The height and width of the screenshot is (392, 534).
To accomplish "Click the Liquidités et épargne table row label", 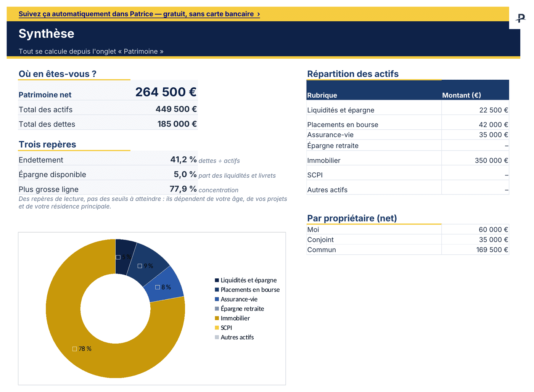I will click(x=341, y=110).
